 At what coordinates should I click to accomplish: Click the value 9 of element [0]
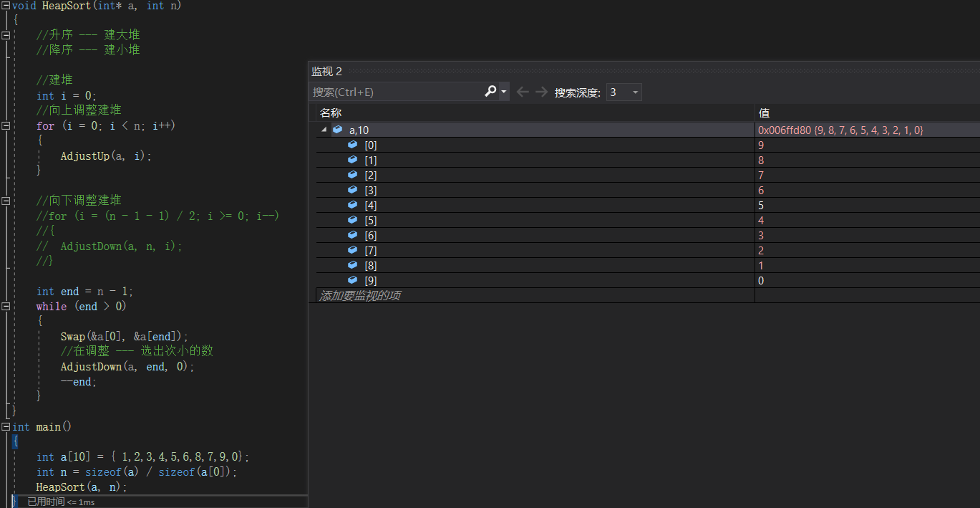click(761, 145)
